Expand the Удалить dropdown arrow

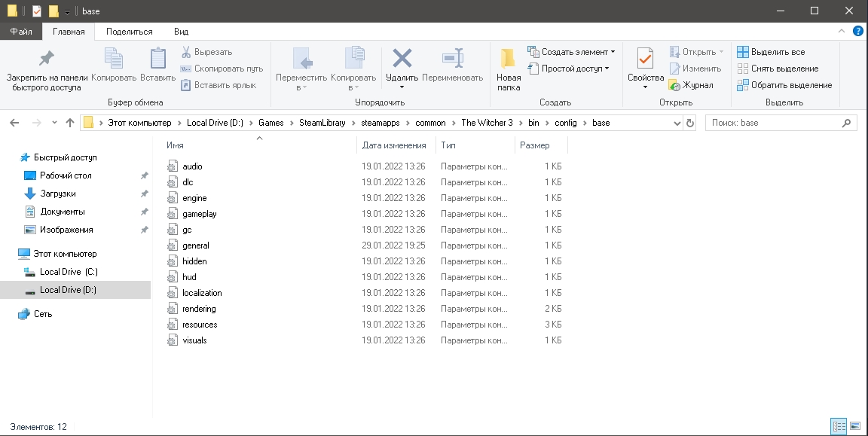[402, 87]
